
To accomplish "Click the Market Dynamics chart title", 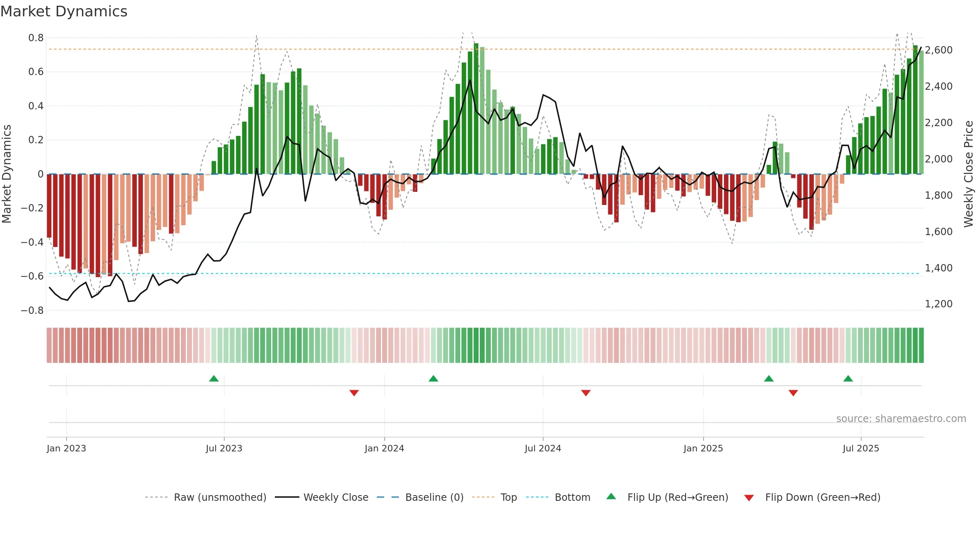I will (64, 11).
